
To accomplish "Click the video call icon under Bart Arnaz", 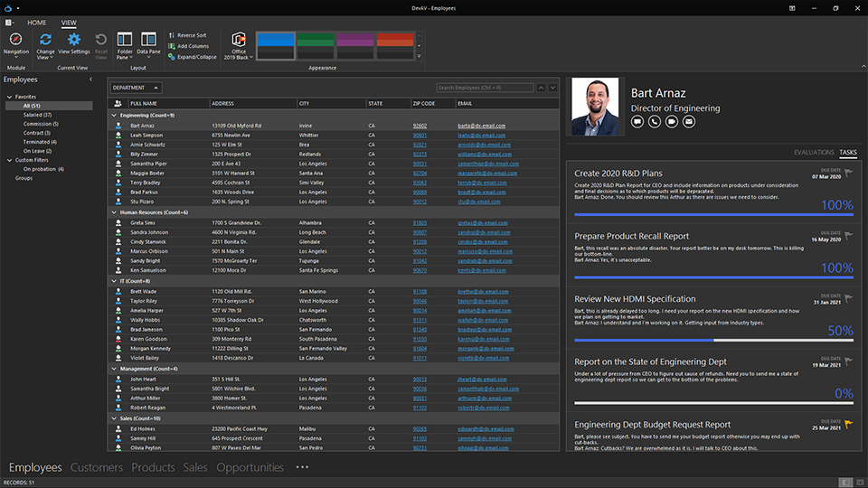I will (x=670, y=121).
